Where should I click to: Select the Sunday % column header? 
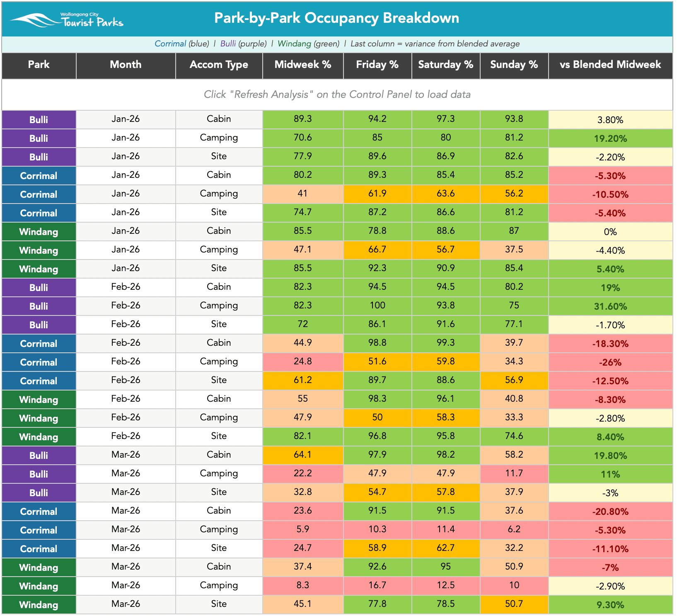click(x=514, y=65)
